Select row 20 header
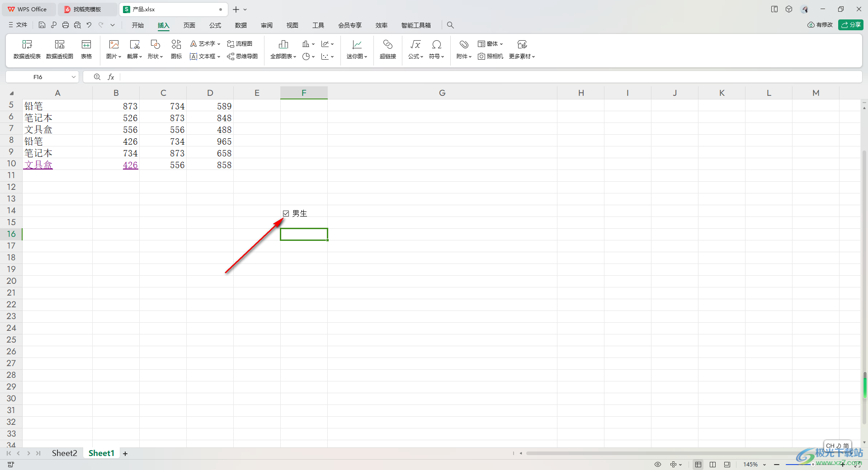This screenshot has height=470, width=868. click(11, 281)
